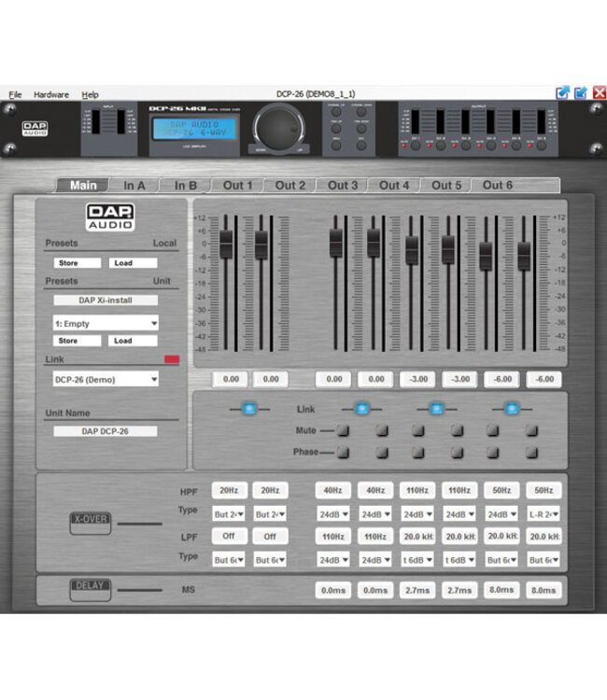Switch to the Out 4 tab
This screenshot has height=700, width=607.
tap(394, 186)
